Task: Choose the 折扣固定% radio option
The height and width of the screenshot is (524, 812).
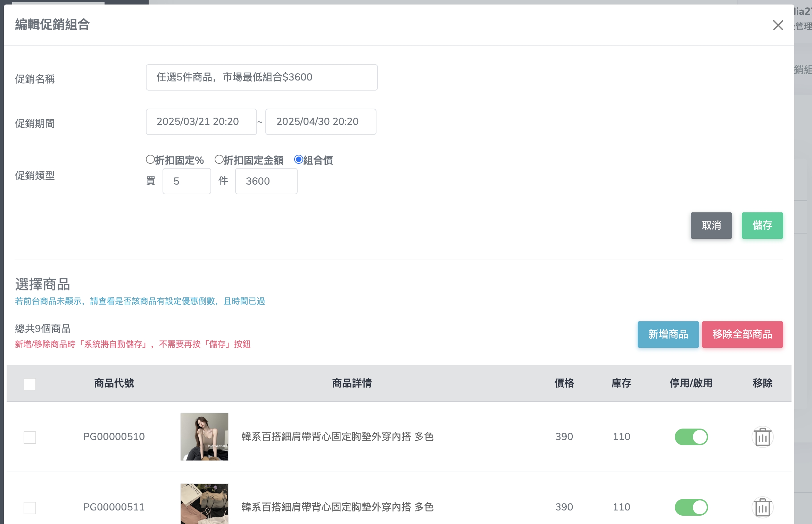Action: point(150,160)
